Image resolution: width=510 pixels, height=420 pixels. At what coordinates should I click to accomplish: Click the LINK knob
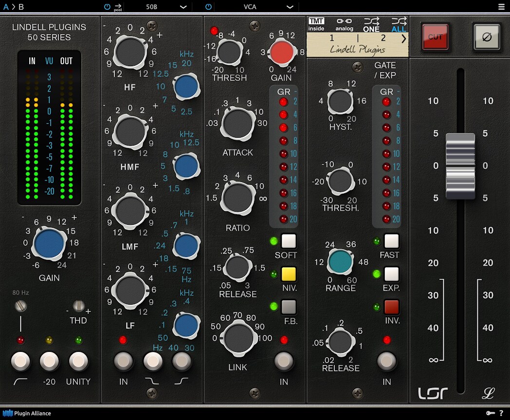(238, 338)
